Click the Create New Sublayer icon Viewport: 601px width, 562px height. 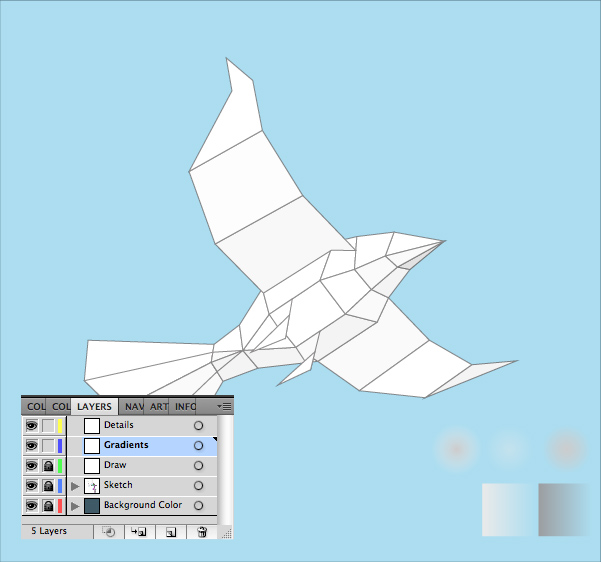pyautogui.click(x=139, y=532)
